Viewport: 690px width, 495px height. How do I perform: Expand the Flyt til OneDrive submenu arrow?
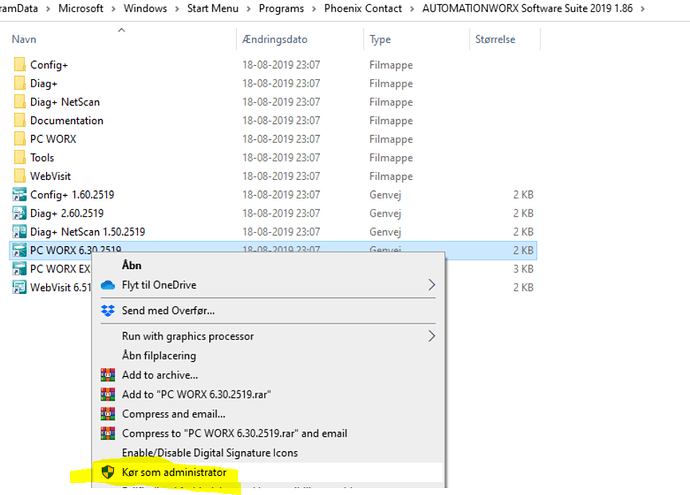(x=432, y=285)
